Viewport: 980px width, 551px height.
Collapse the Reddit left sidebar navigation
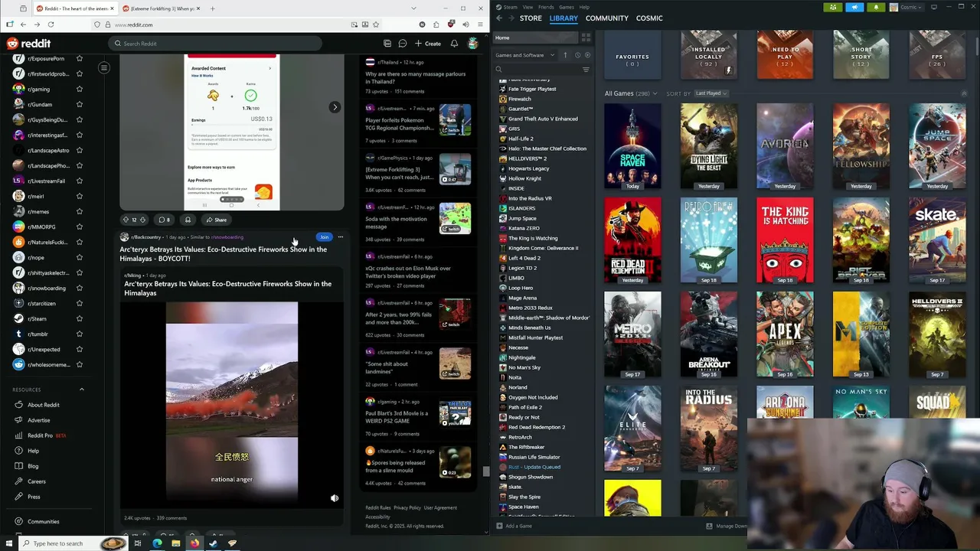point(104,68)
